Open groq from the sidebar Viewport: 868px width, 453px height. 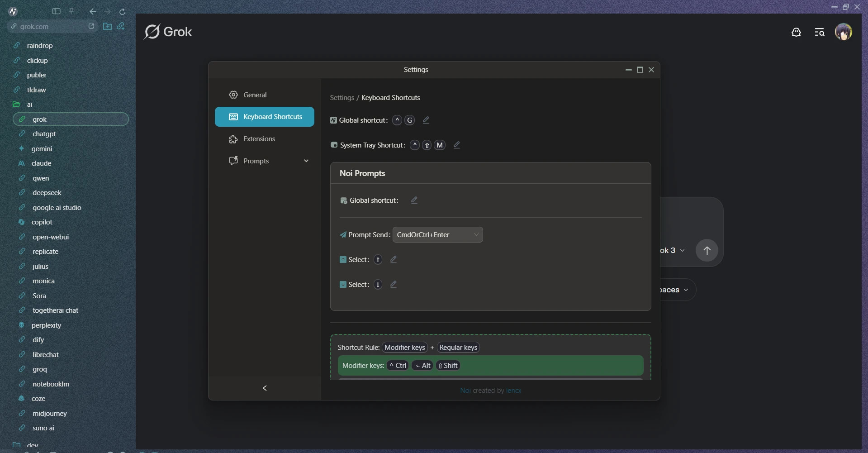(40, 369)
